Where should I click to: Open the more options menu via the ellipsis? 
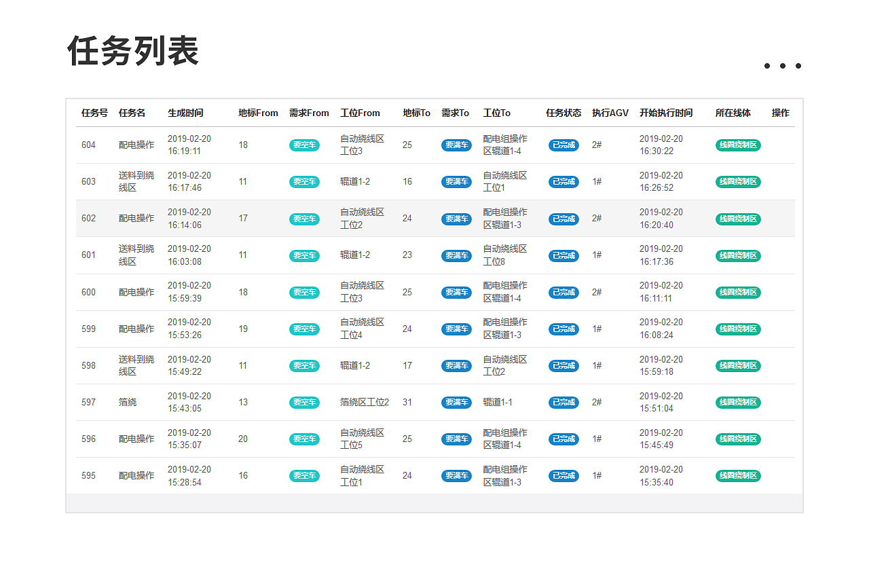point(782,66)
